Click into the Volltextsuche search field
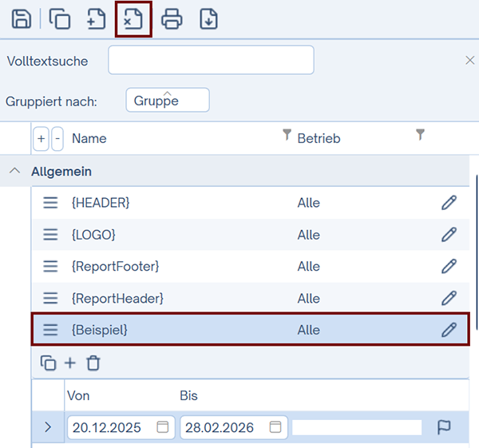The width and height of the screenshot is (479, 448). (x=211, y=60)
